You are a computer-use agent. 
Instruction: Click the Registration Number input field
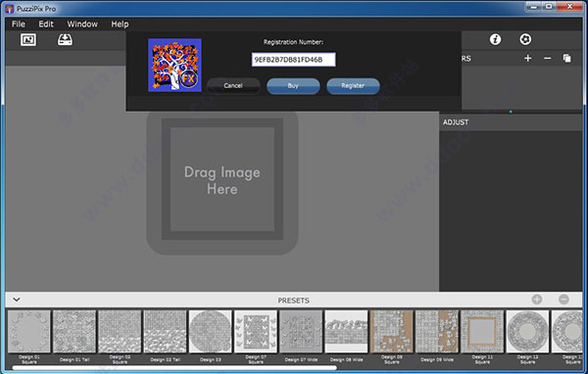tap(293, 60)
